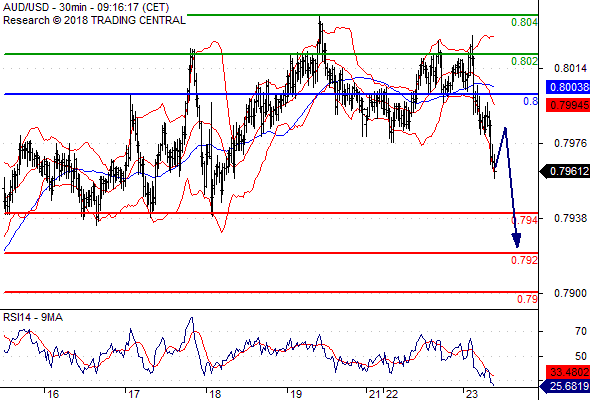This screenshot has width=590, height=400.
Task: Click date label 22 on time axis
Action: point(391,394)
